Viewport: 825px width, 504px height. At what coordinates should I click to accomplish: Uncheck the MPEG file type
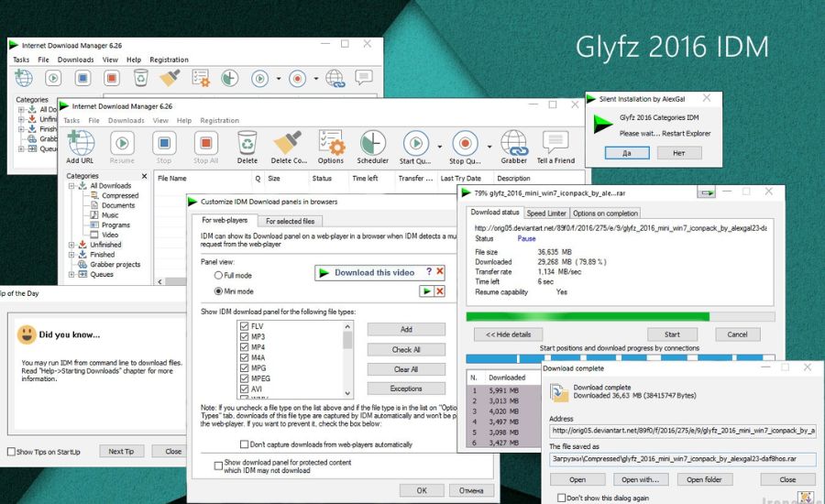[x=244, y=378]
